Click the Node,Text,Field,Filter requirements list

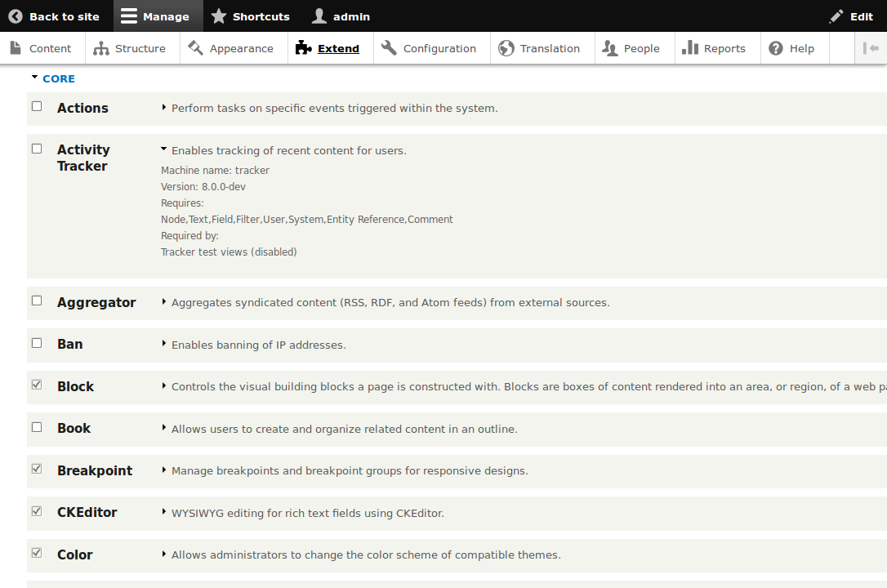(306, 220)
